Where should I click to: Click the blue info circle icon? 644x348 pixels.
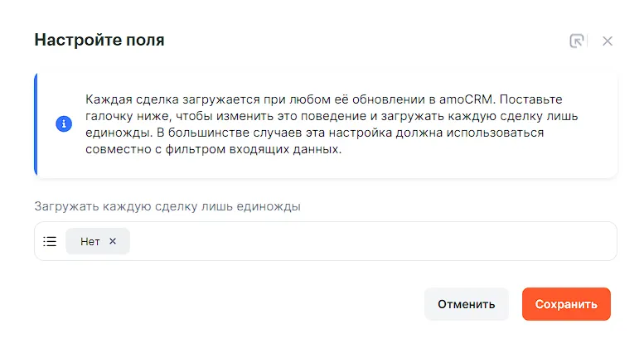pyautogui.click(x=63, y=124)
